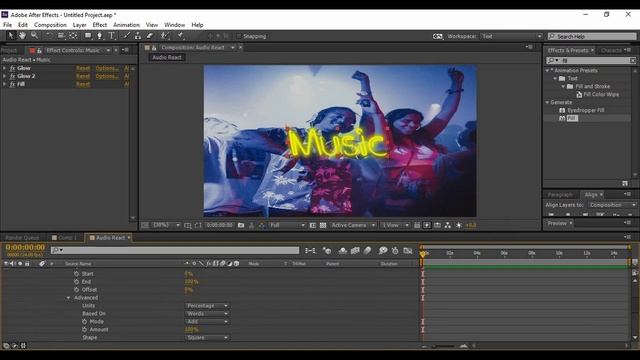Click the reset exposure icon in viewer
Viewport: 640px width, 360px height.
coord(459,225)
